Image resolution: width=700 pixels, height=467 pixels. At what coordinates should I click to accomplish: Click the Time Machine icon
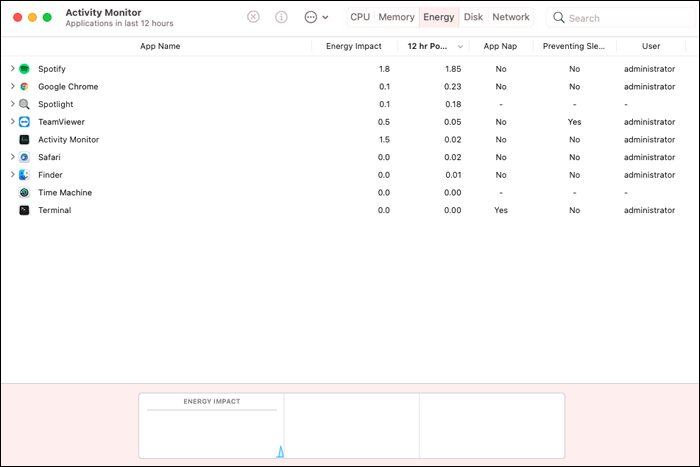point(25,192)
